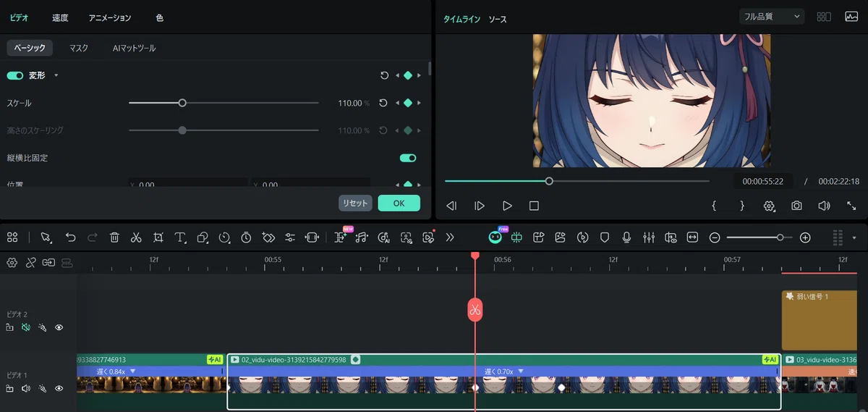Fit timeline to window width icon

click(693, 237)
